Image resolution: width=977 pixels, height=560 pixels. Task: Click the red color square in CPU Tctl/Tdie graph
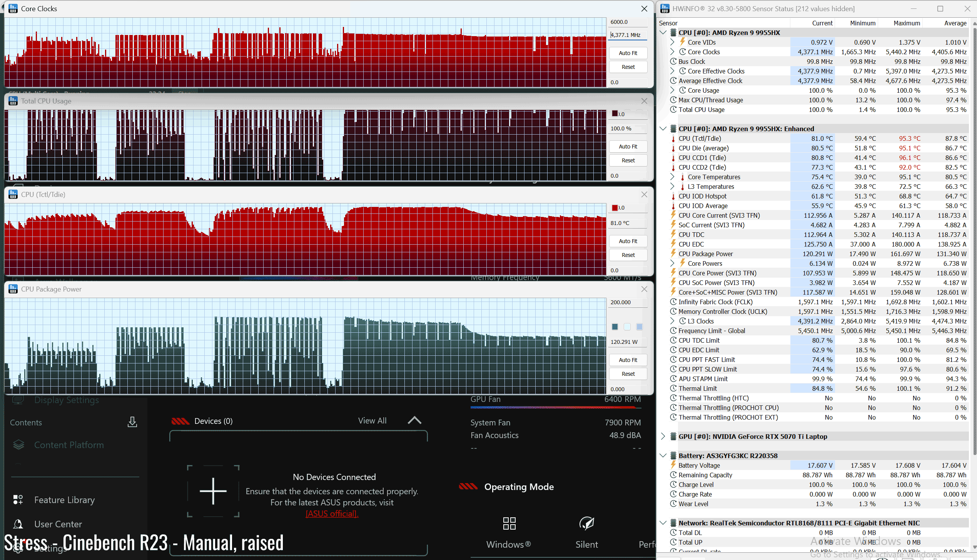(x=615, y=208)
